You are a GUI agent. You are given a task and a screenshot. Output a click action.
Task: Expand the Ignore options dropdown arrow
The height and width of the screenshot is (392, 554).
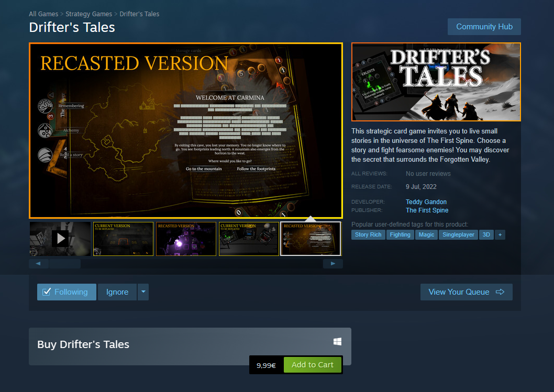(143, 292)
